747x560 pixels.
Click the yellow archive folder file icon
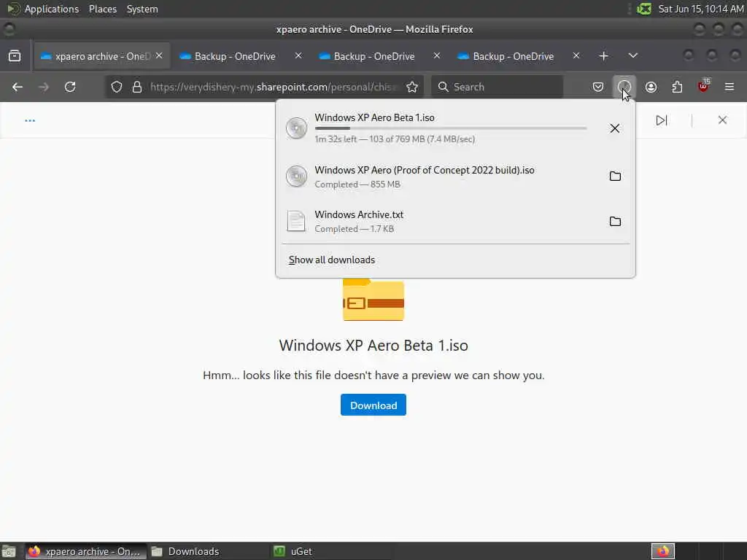tap(373, 300)
